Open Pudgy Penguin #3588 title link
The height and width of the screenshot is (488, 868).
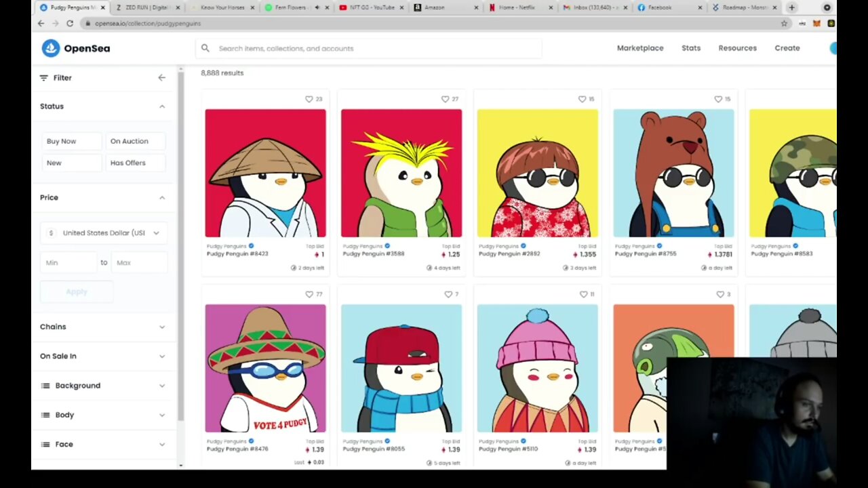373,253
